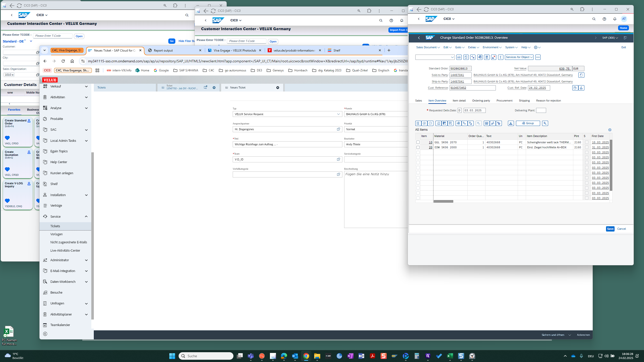The image size is (644, 362).
Task: Click the partner details icon beside Sold-to Party address
Action: click(581, 75)
